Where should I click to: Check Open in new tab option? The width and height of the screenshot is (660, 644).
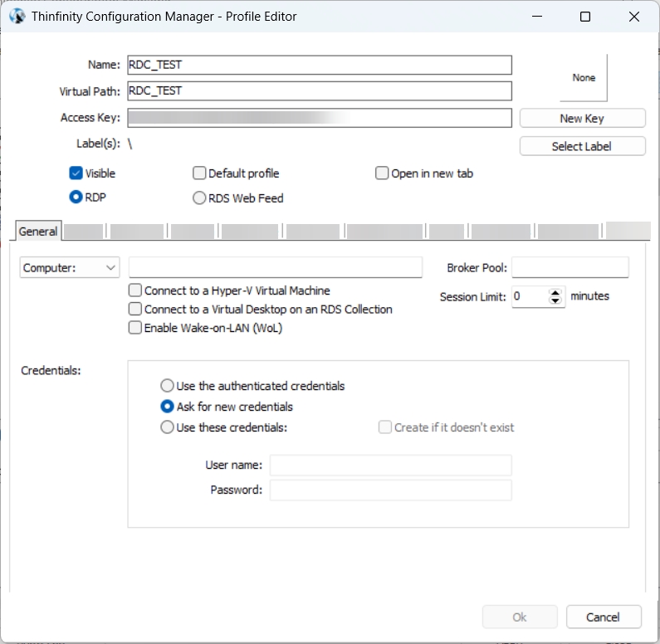tap(382, 173)
